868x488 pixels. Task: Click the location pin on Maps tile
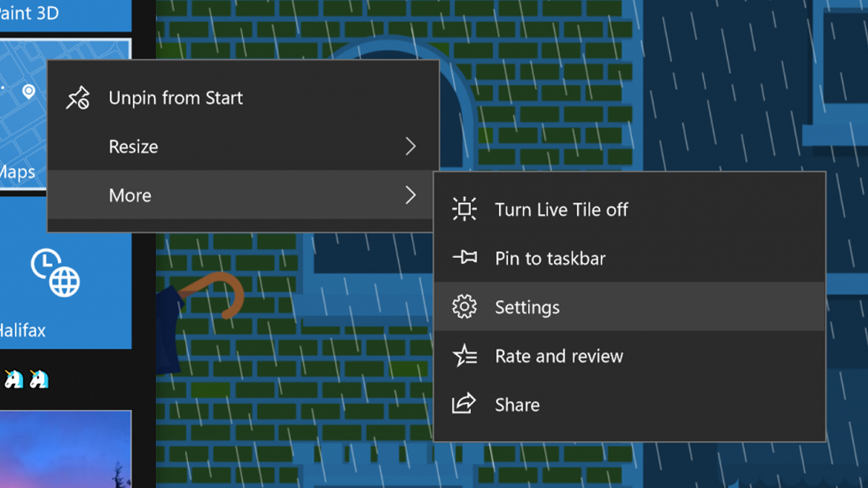click(x=28, y=92)
